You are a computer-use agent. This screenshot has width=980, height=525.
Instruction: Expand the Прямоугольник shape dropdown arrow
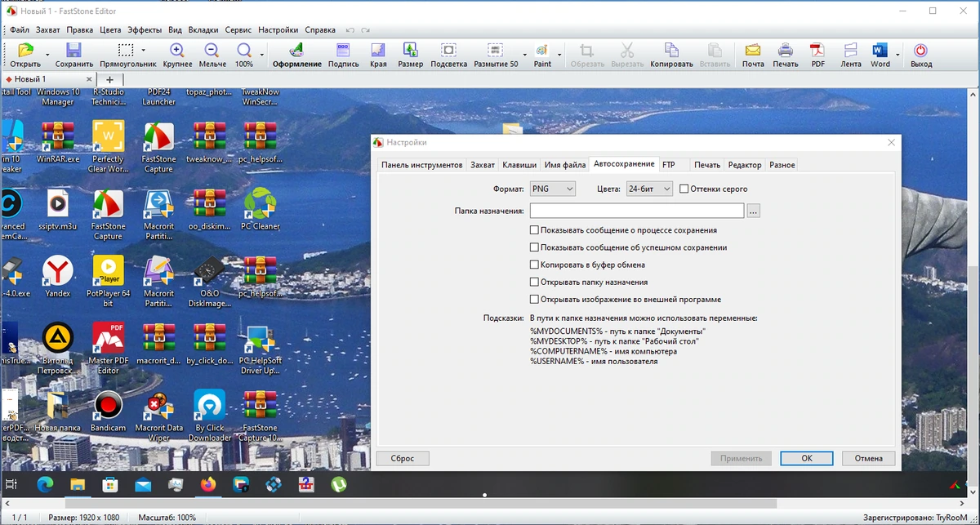(144, 50)
